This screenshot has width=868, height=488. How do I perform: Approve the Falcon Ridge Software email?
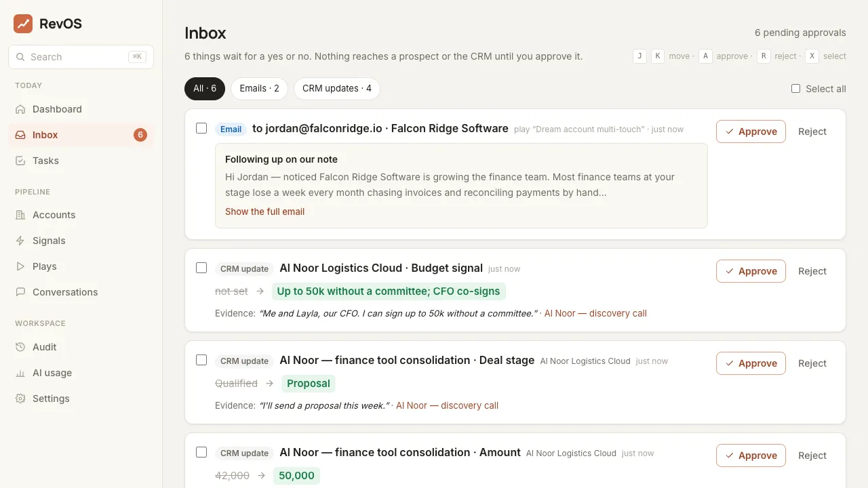(751, 131)
